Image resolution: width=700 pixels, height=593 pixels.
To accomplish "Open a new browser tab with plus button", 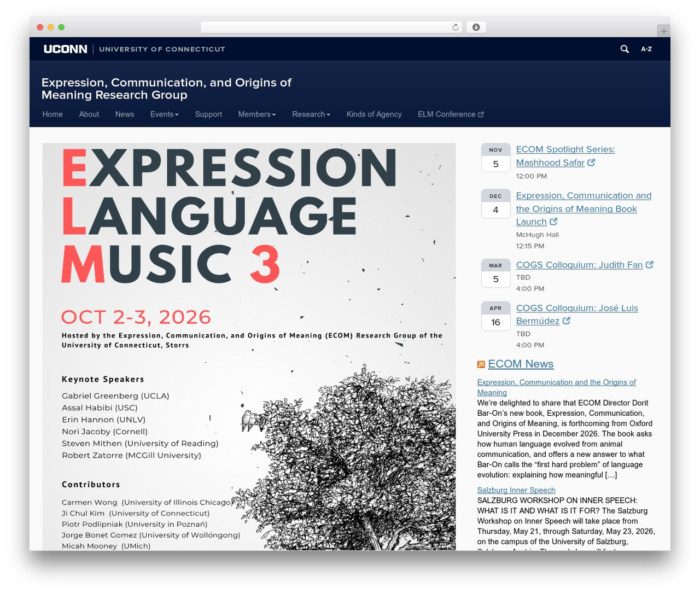I will point(663,31).
